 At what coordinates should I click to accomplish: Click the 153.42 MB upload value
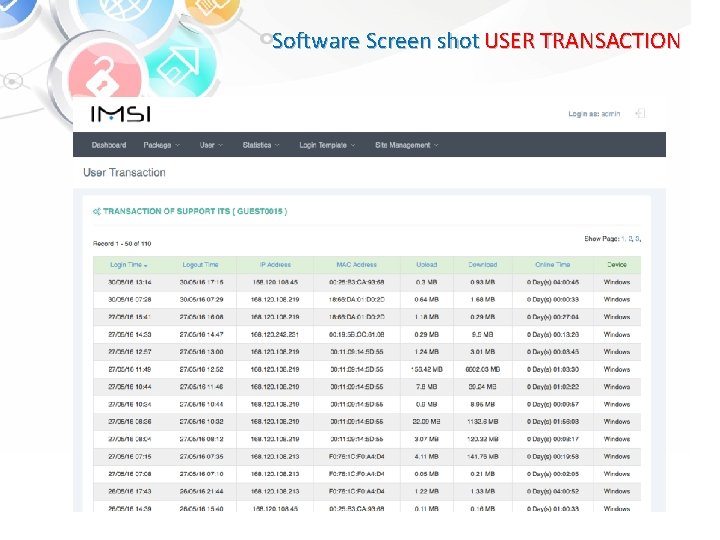(x=427, y=370)
